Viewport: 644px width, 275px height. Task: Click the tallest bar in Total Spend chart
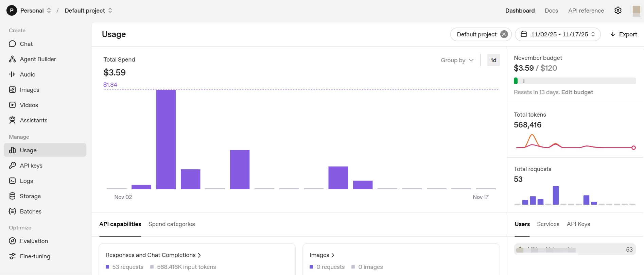tap(166, 139)
